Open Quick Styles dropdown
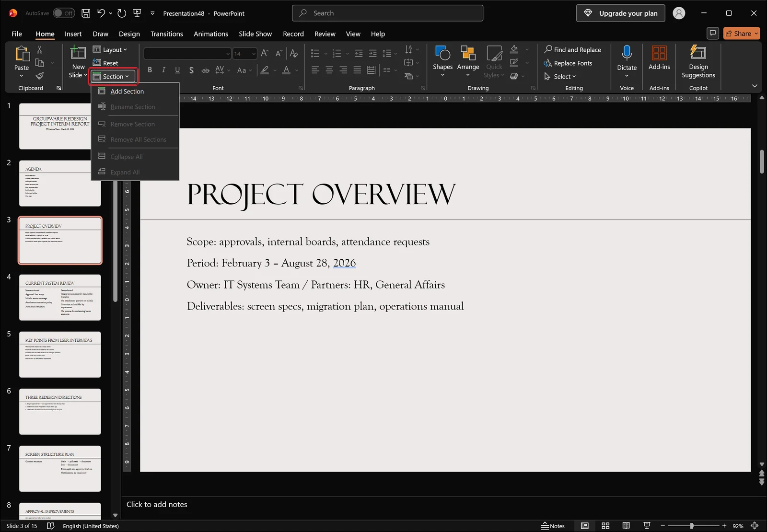 click(x=494, y=61)
